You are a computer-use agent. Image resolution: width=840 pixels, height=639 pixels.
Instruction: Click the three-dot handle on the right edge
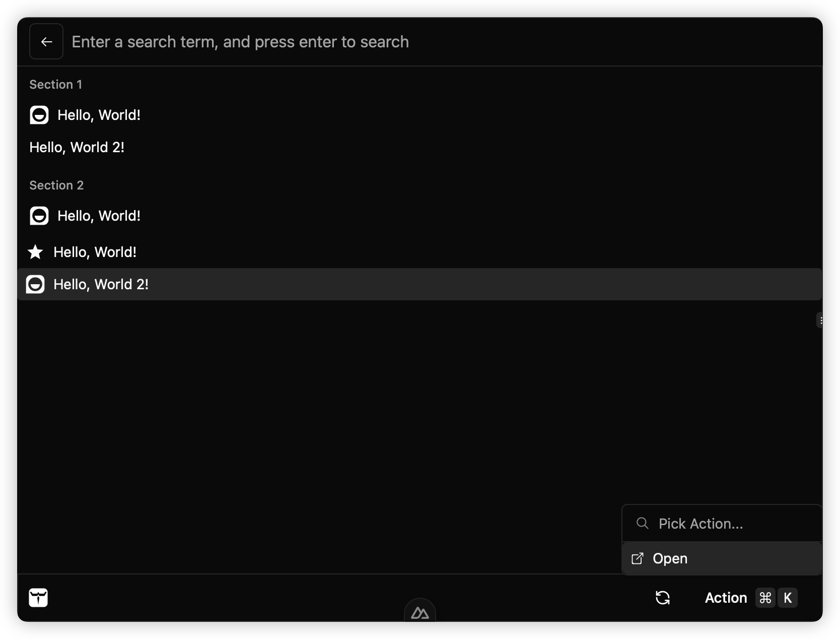point(821,320)
